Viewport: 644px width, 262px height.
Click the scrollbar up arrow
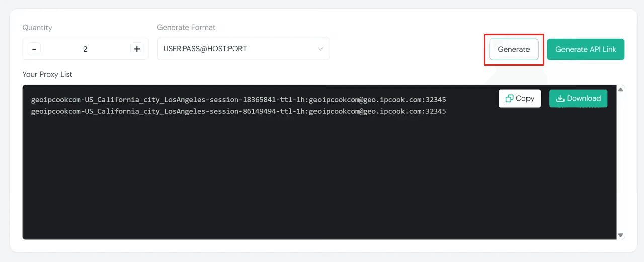[x=621, y=90]
